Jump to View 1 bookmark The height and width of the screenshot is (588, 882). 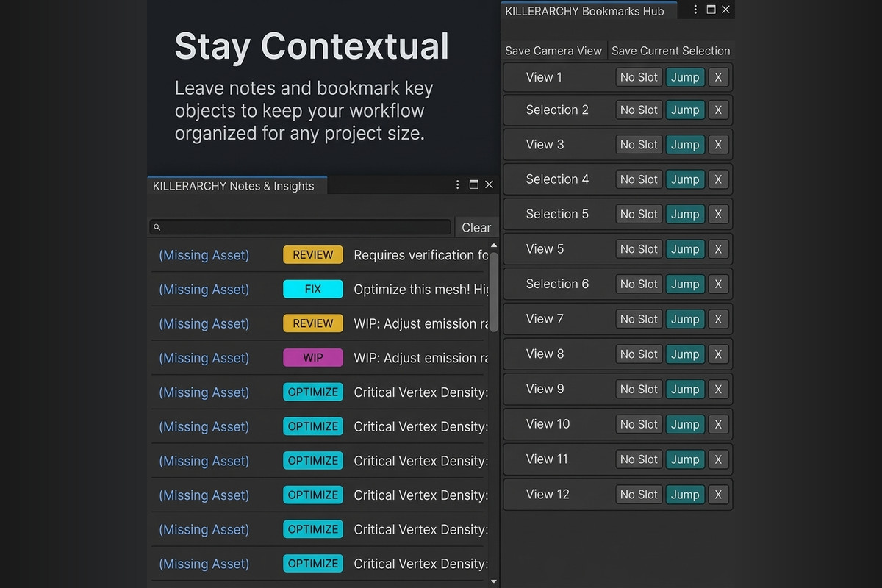685,77
